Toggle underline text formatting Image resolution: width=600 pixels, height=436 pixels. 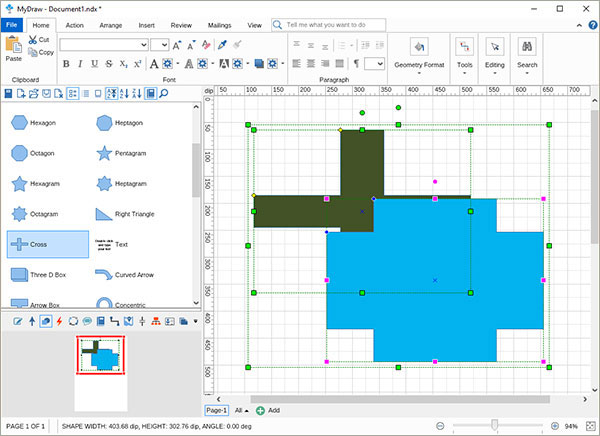pos(94,64)
